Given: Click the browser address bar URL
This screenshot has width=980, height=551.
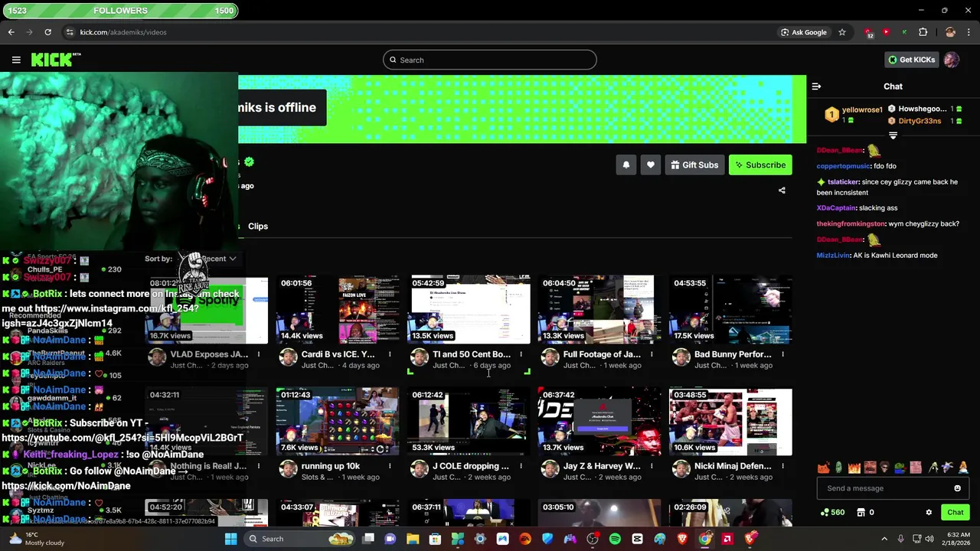Looking at the screenshot, I should (123, 32).
